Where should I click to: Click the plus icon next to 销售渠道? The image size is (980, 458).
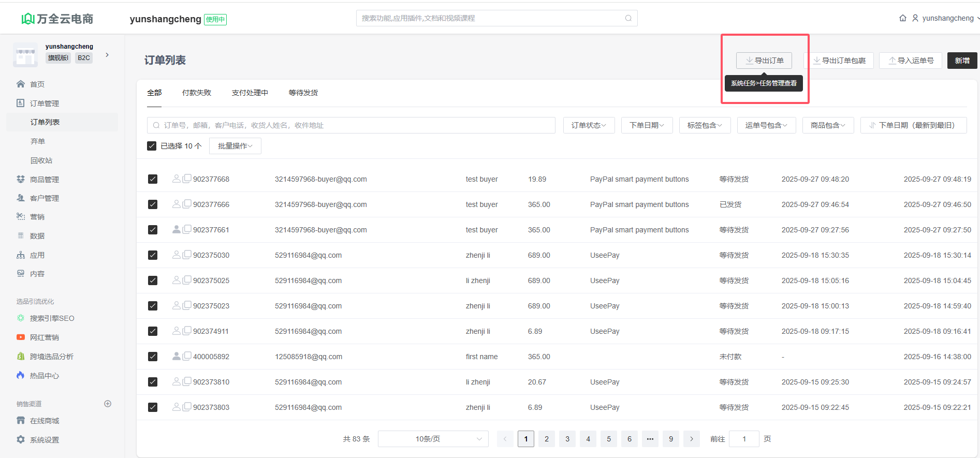tap(108, 404)
